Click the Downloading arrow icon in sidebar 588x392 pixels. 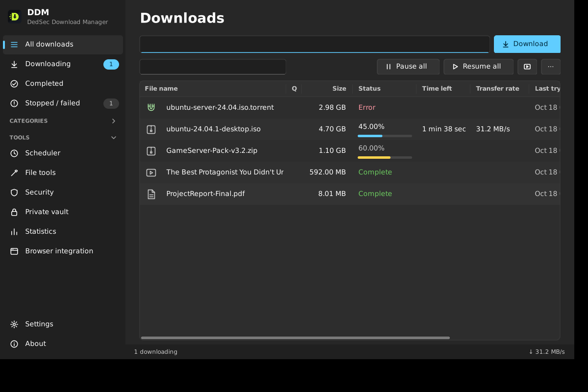[x=14, y=64]
